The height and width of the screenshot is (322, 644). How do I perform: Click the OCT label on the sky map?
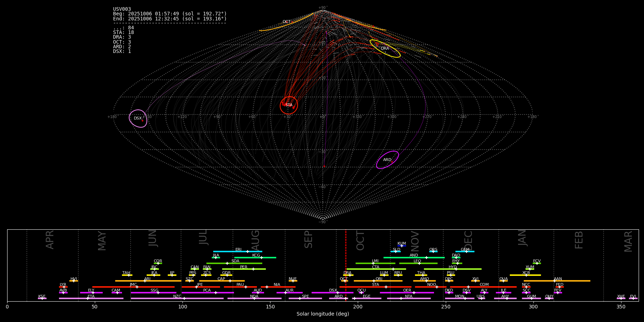coord(287,22)
